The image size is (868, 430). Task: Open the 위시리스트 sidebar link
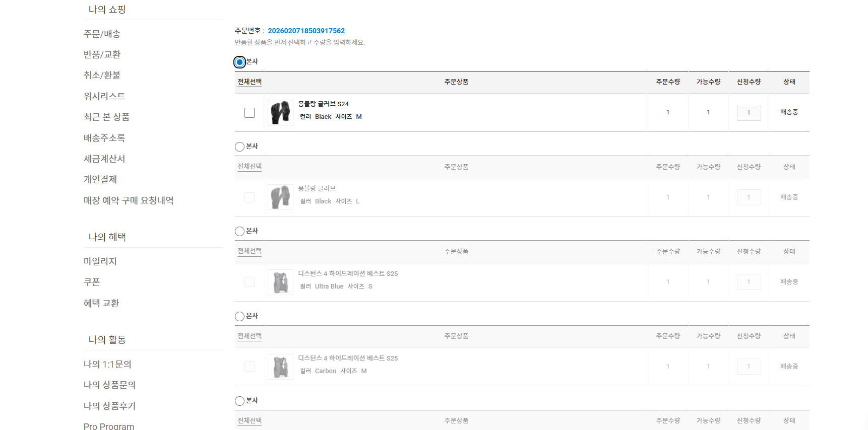click(x=104, y=96)
